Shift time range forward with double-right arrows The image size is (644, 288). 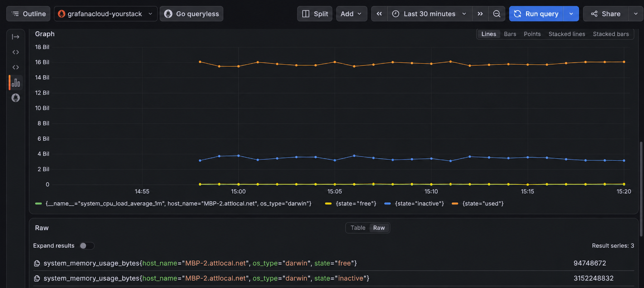pos(480,14)
